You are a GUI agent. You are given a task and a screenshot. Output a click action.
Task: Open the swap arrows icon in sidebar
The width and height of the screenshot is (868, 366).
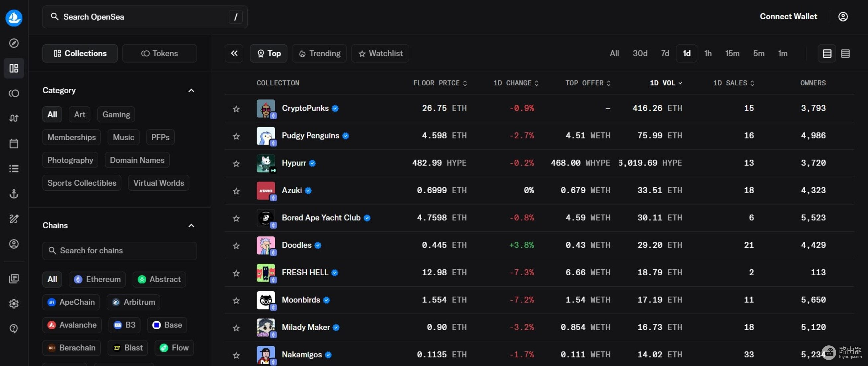tap(14, 118)
